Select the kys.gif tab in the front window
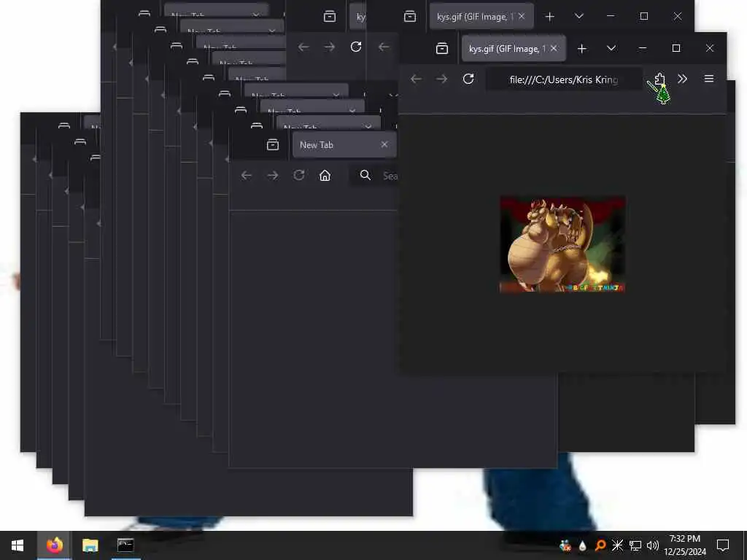This screenshot has width=747, height=560. coord(514,49)
